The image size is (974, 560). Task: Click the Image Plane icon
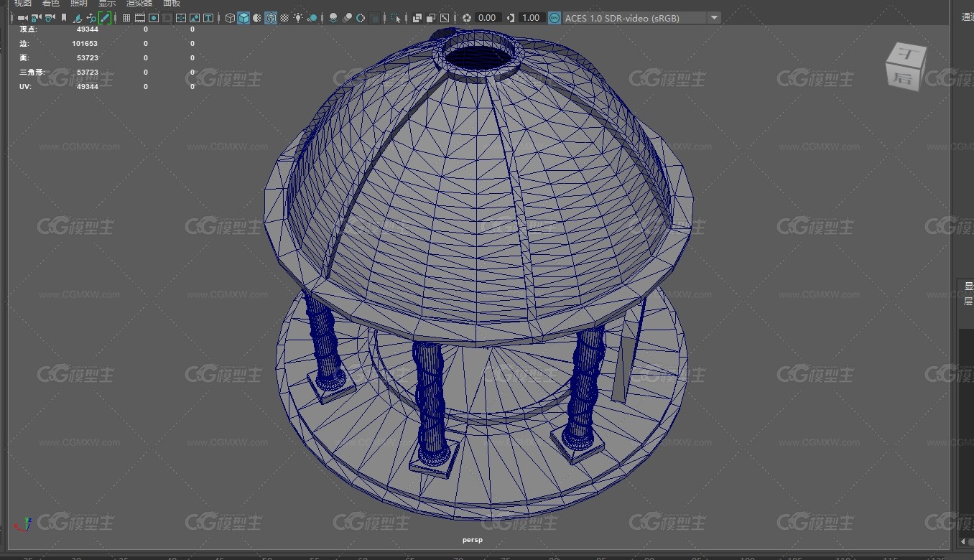[x=77, y=18]
